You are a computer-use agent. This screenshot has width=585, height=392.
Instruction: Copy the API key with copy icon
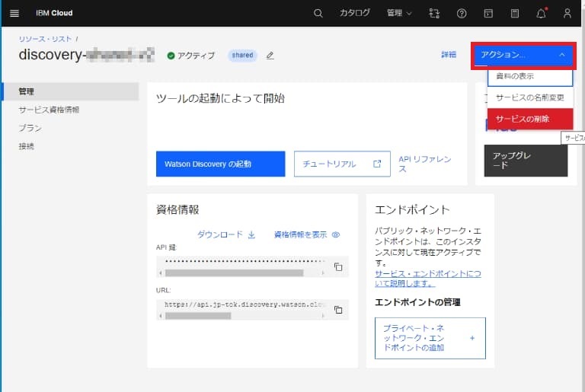pos(338,267)
